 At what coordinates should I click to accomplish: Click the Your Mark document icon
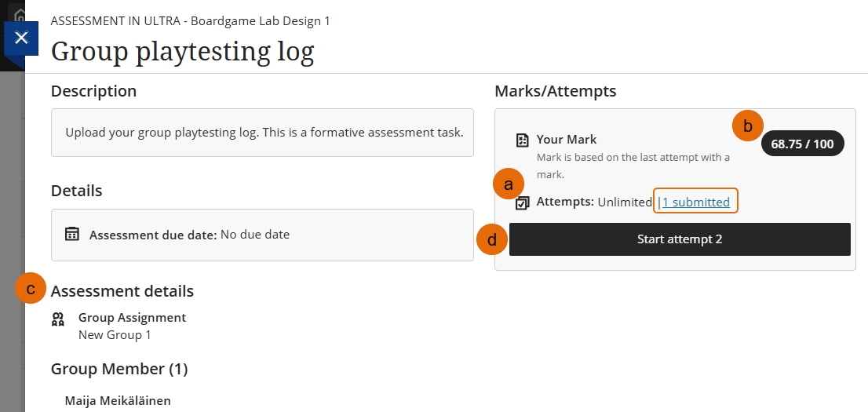[x=522, y=140]
